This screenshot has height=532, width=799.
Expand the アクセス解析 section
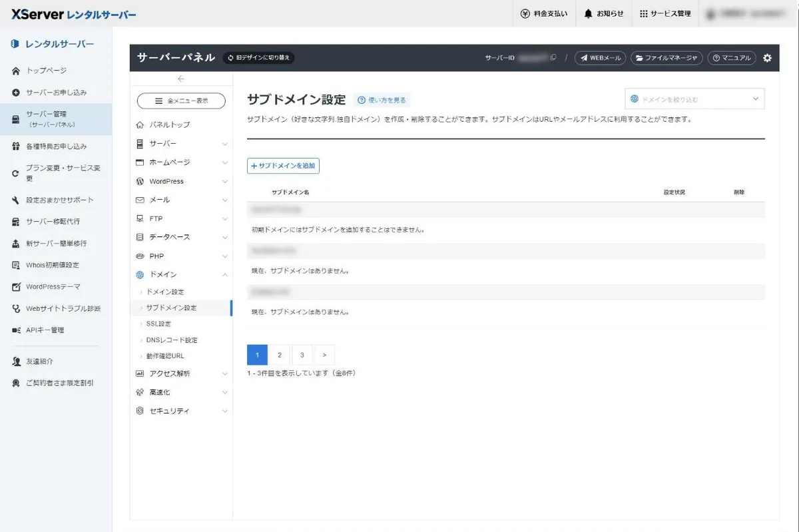pos(181,374)
